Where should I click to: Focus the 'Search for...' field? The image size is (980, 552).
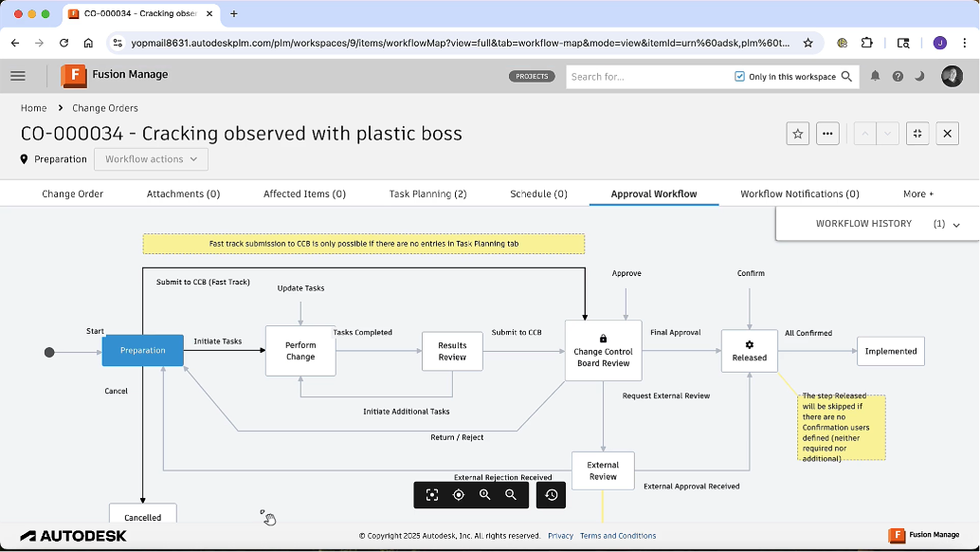tap(647, 76)
